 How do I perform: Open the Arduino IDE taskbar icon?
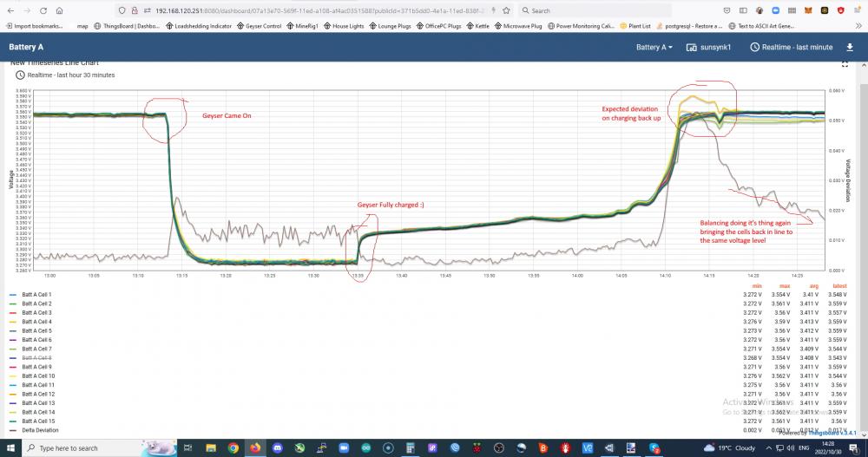coord(366,447)
